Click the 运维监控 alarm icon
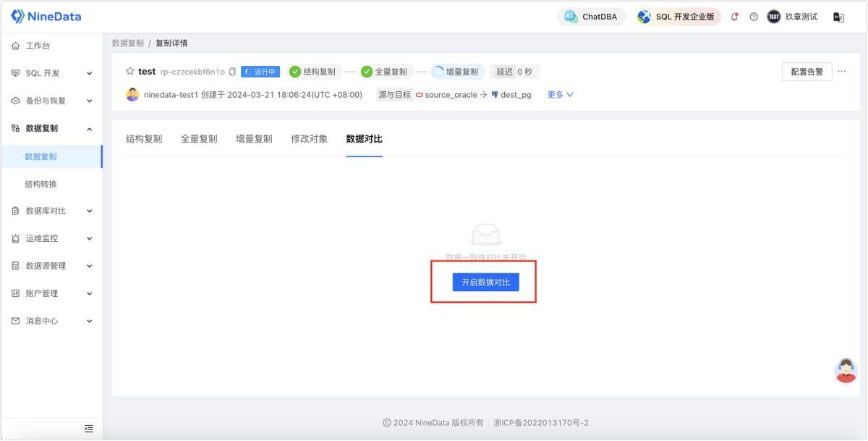Viewport: 868px width, 441px height. point(16,238)
